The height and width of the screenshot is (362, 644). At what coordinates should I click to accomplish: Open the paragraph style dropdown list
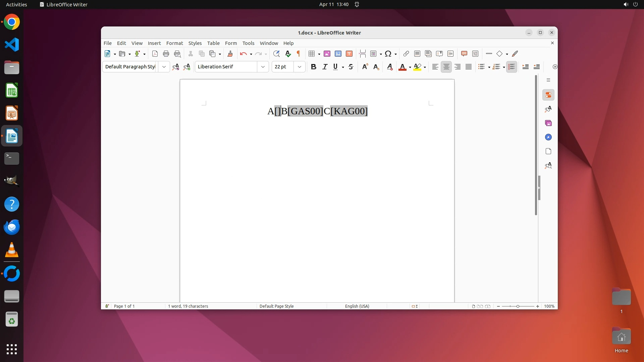164,67
